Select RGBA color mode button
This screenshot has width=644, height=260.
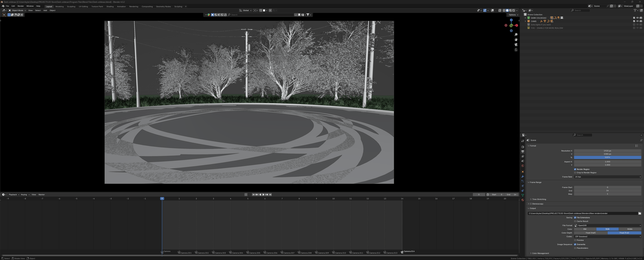[x=629, y=229]
